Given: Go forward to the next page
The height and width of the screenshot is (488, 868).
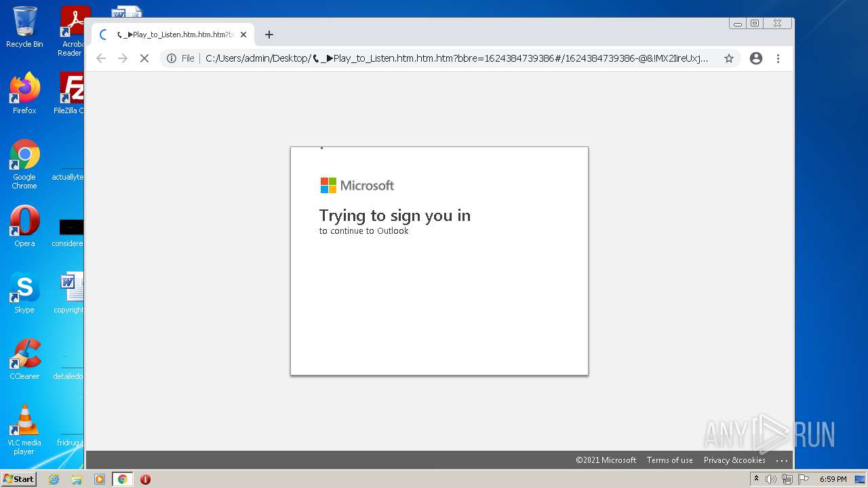Looking at the screenshot, I should click(123, 59).
